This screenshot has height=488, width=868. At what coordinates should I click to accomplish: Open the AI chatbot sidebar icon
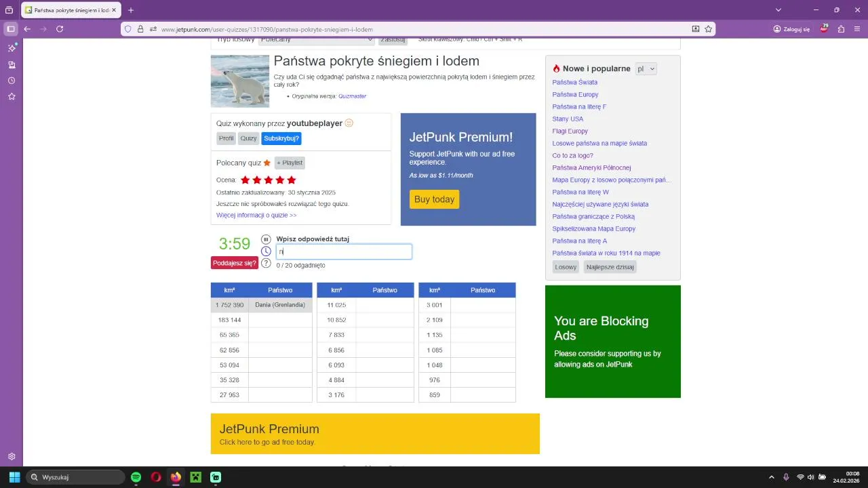pos(12,48)
